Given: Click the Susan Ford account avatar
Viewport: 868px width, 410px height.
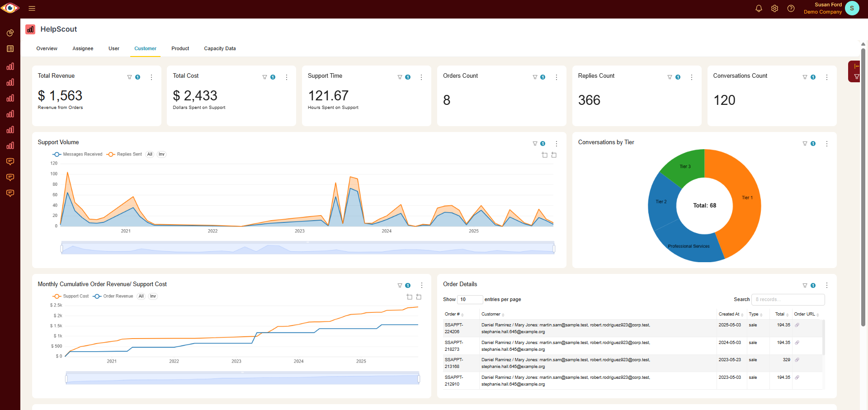Looking at the screenshot, I should [852, 8].
